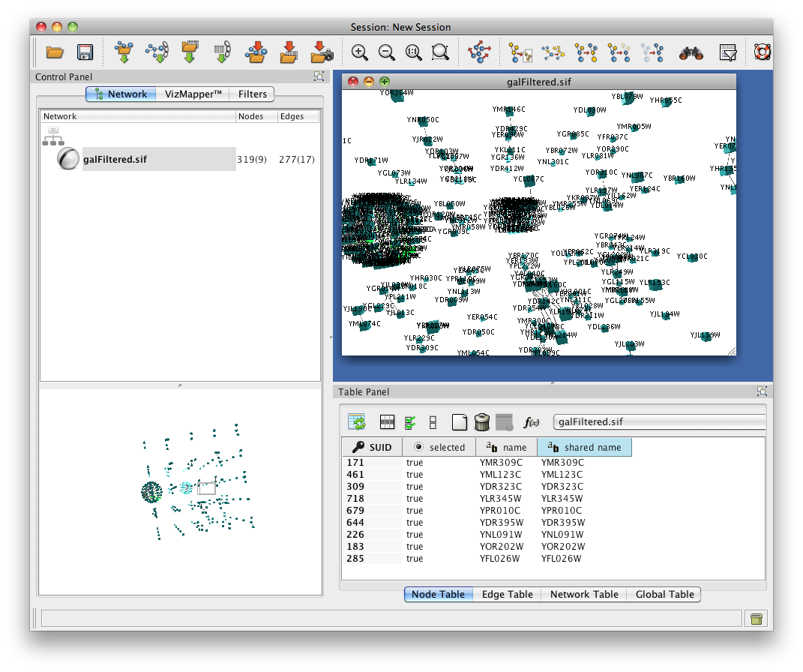803x672 pixels.
Task: Open the galFiltered.sif table selector dropdown
Action: [659, 422]
